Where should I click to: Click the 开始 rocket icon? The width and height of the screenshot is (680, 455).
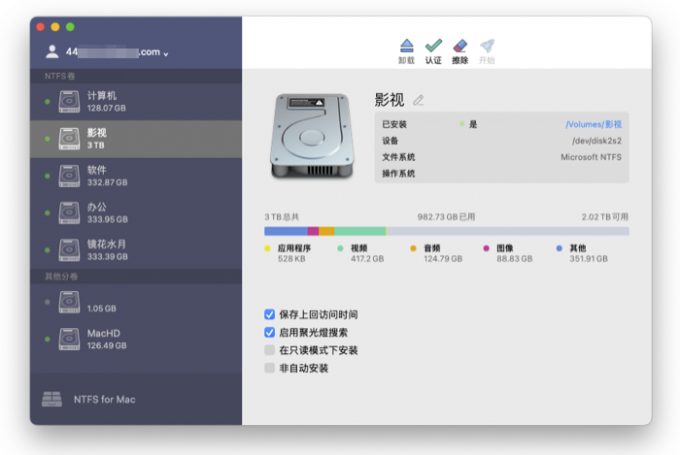[487, 46]
